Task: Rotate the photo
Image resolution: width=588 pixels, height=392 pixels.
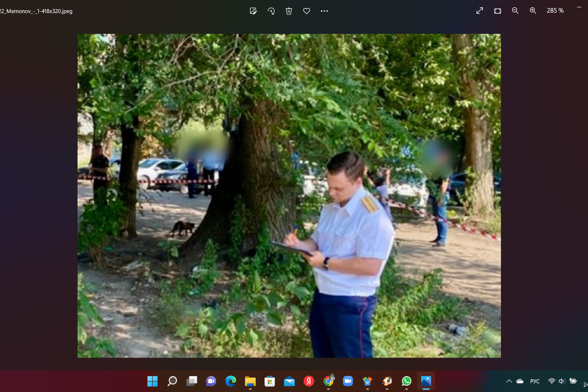Action: click(271, 11)
